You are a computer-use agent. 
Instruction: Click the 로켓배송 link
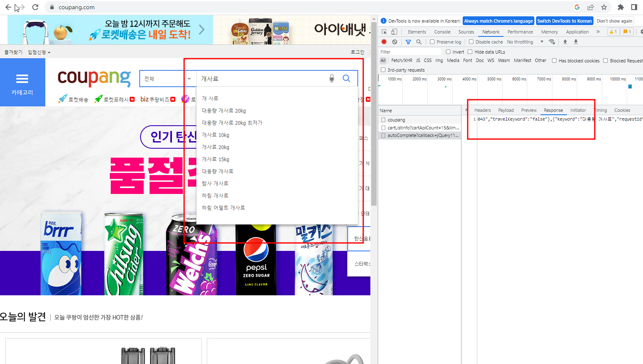pyautogui.click(x=73, y=99)
